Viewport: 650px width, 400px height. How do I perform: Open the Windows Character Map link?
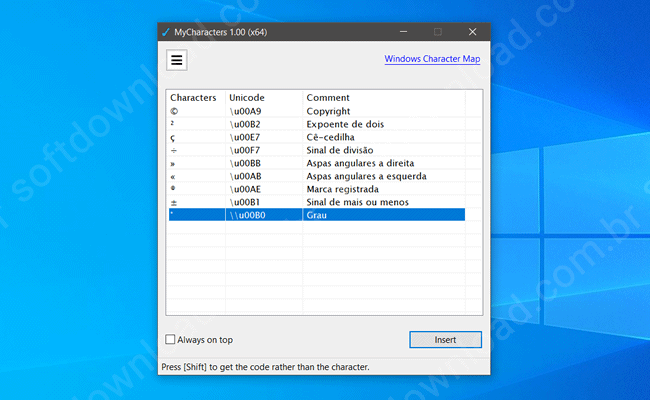432,59
